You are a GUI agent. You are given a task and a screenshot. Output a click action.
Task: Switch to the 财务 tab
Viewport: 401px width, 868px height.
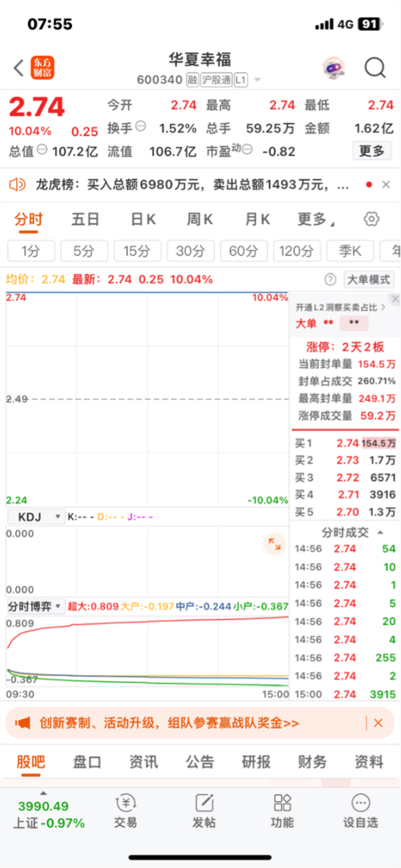pos(312,762)
